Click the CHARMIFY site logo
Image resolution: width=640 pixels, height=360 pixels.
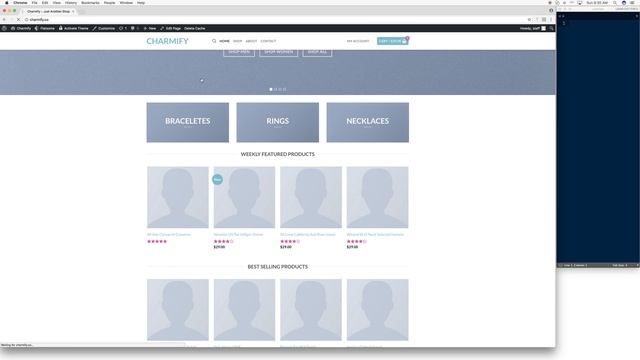tap(167, 41)
